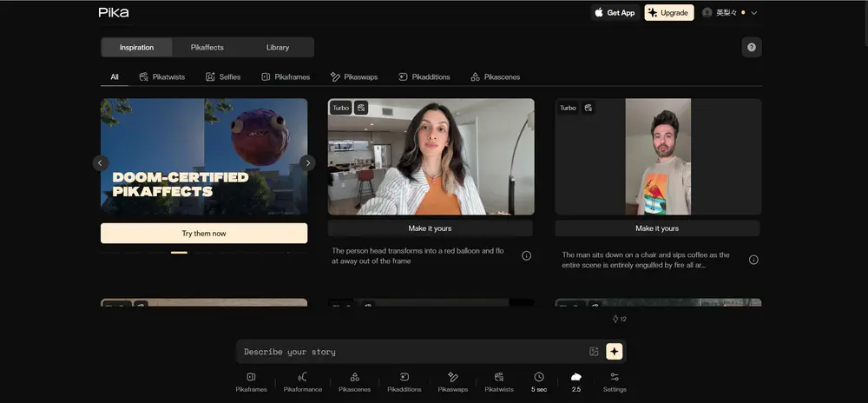Image resolution: width=868 pixels, height=403 pixels.
Task: Click the Turbo badge on the woman's video
Action: [340, 108]
